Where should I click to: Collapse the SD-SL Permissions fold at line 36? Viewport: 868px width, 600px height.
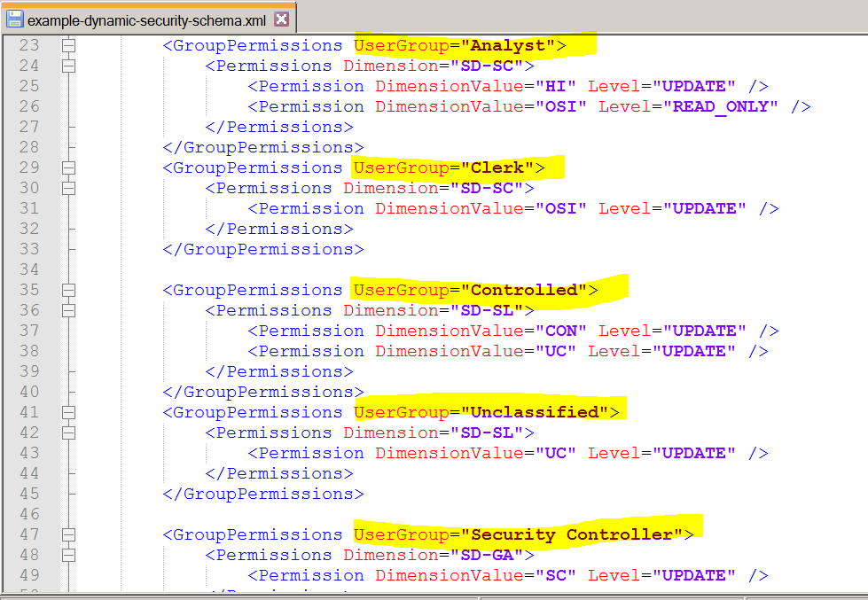69,310
